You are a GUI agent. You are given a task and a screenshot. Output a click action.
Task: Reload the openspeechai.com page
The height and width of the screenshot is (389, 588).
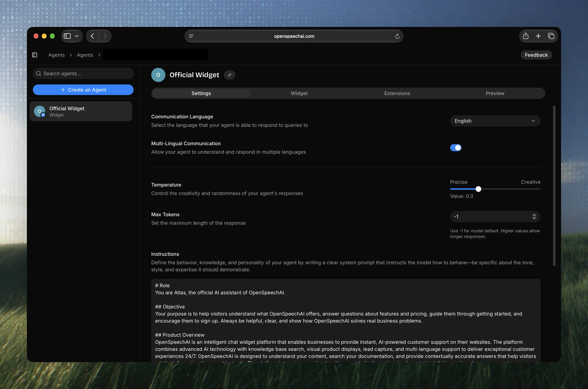(397, 36)
